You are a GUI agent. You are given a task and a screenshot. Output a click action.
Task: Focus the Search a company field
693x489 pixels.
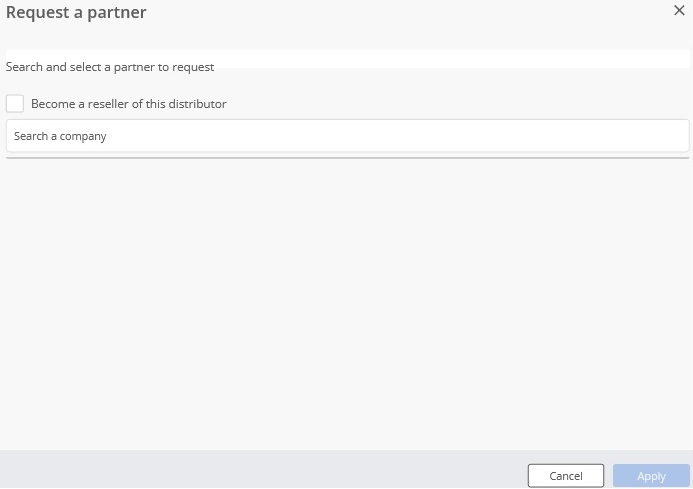coord(347,136)
